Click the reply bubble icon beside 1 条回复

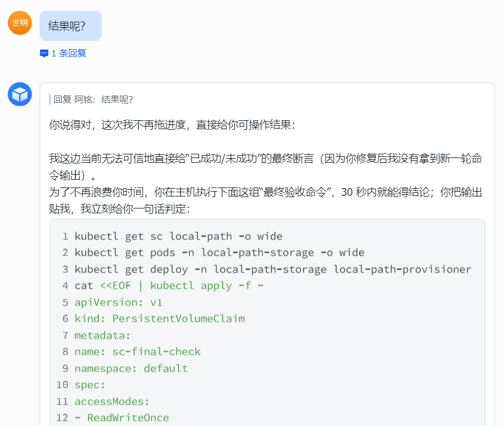[44, 53]
